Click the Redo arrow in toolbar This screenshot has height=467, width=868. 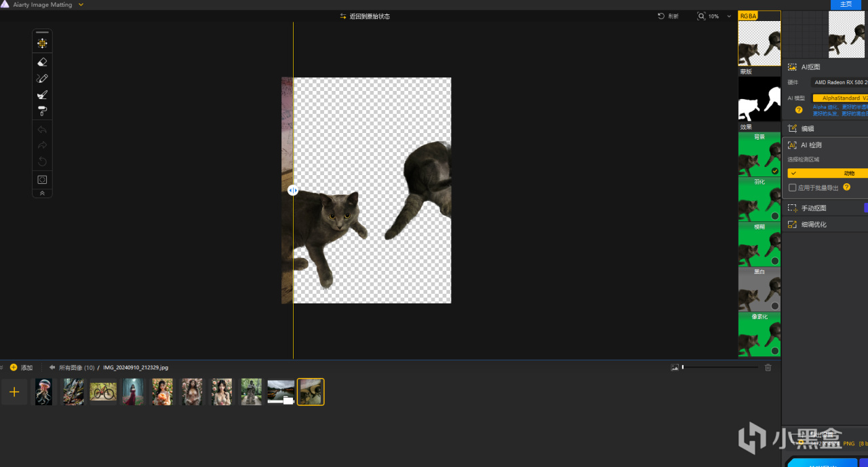[42, 145]
